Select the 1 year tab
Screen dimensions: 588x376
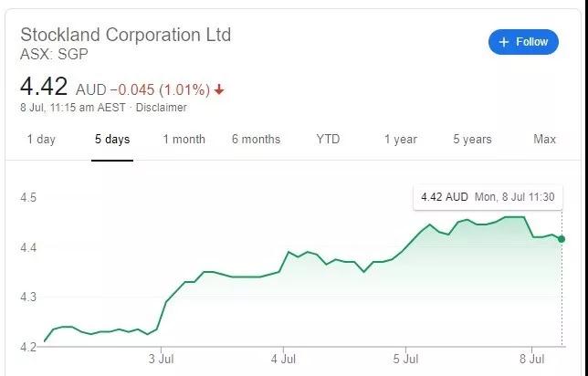click(400, 140)
